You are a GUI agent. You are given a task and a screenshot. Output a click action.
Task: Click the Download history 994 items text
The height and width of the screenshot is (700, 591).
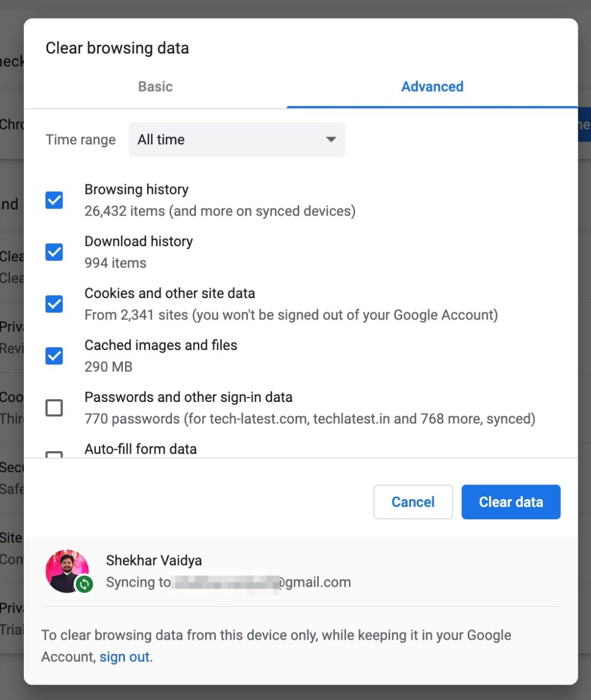(115, 263)
